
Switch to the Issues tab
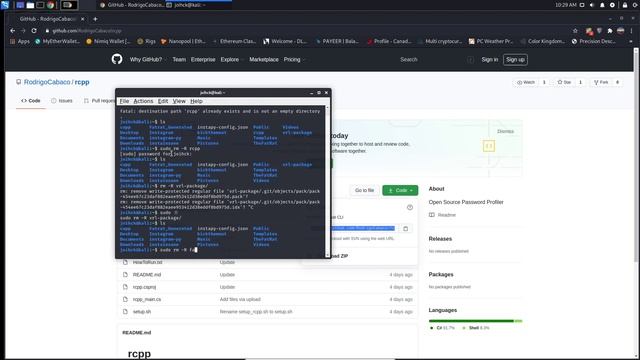coord(62,100)
